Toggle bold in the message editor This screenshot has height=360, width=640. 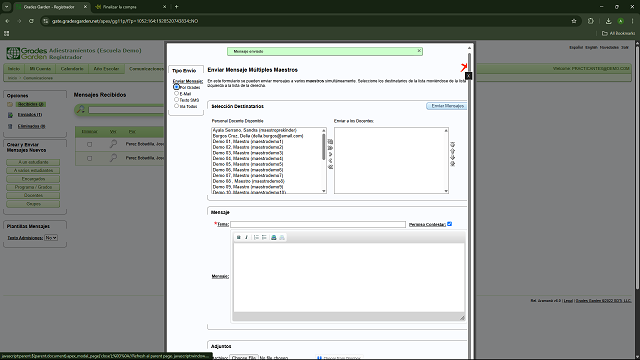239,237
